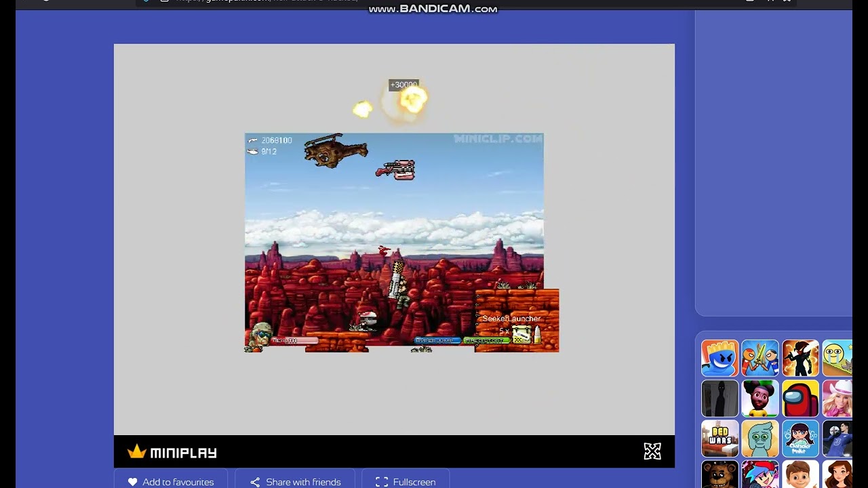Click the share icon beside Share with friends
Viewport: 868px width, 488px height.
click(255, 482)
